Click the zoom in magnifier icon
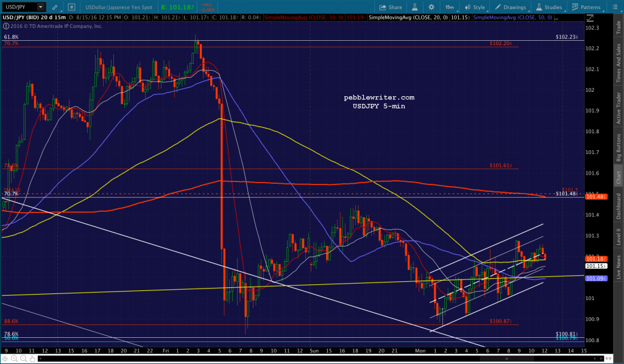The image size is (624, 364). 15,359
